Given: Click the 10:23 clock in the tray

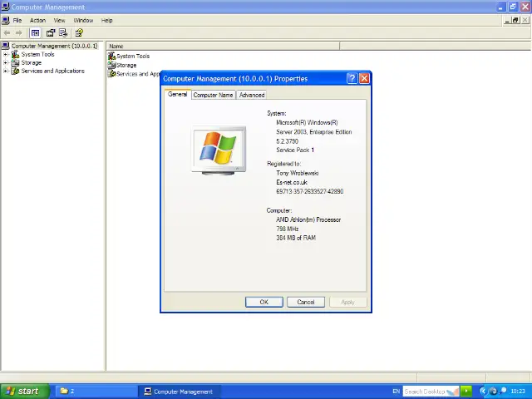Looking at the screenshot, I should [x=518, y=392].
